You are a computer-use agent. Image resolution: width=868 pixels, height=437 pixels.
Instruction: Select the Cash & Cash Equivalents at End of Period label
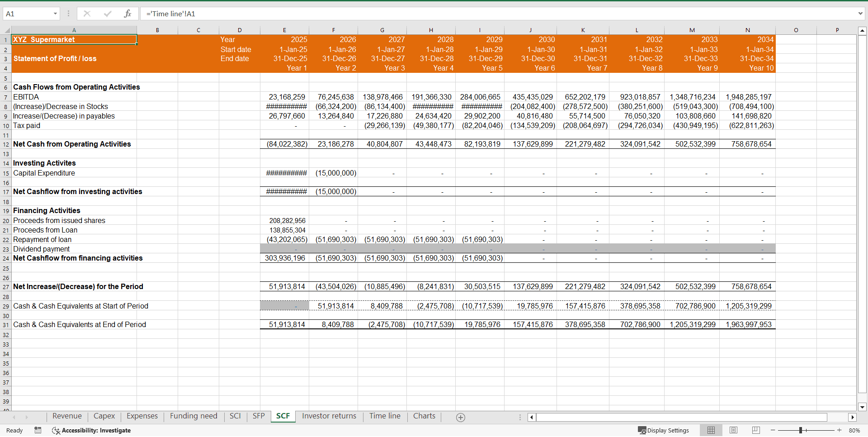[80, 324]
